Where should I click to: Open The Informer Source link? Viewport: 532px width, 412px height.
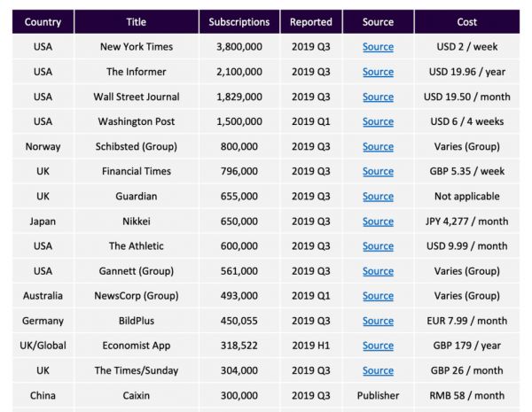tap(378, 72)
